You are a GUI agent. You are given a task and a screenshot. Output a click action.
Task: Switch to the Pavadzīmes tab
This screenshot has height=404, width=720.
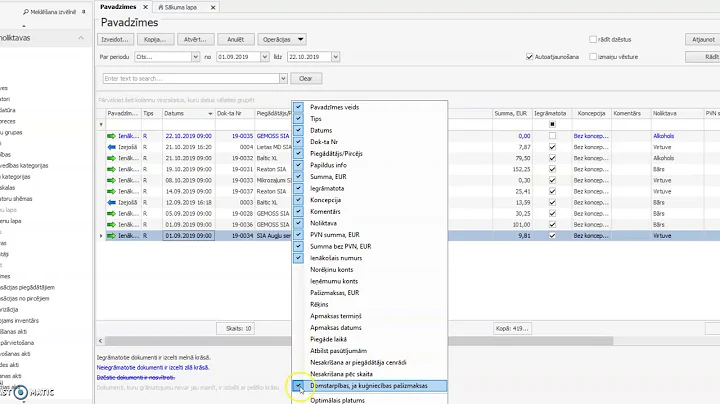click(118, 7)
